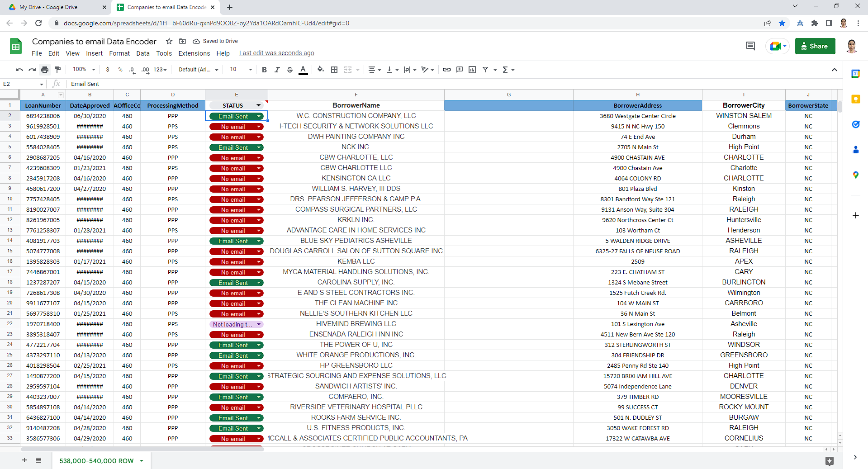Undo the last action in toolbar
Image resolution: width=868 pixels, height=469 pixels.
(x=19, y=70)
